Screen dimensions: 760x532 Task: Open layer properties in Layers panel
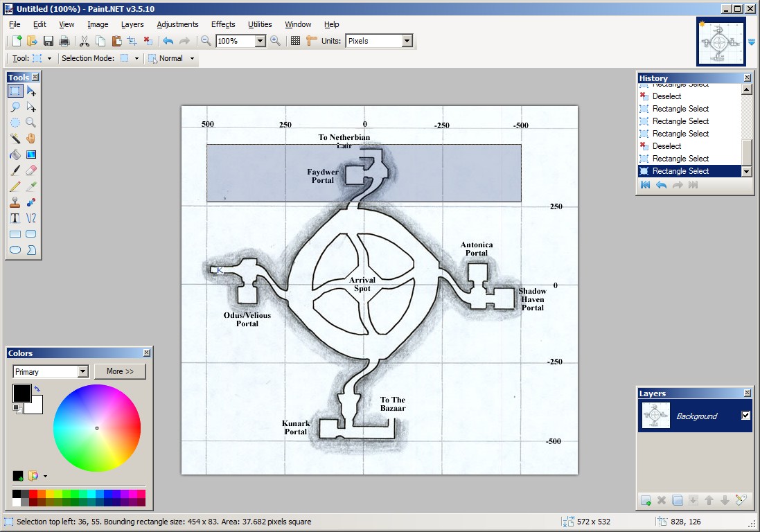(x=741, y=500)
